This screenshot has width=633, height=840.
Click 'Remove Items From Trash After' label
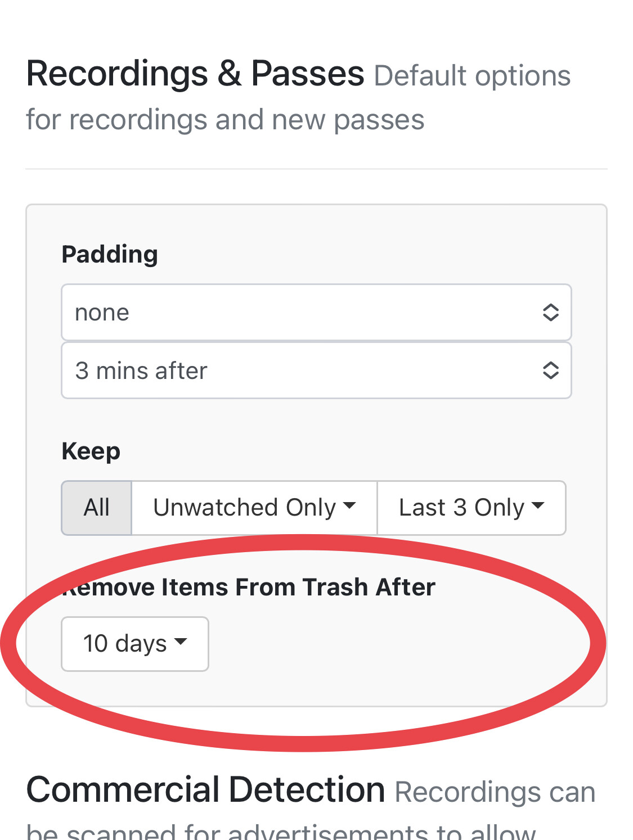(x=249, y=588)
